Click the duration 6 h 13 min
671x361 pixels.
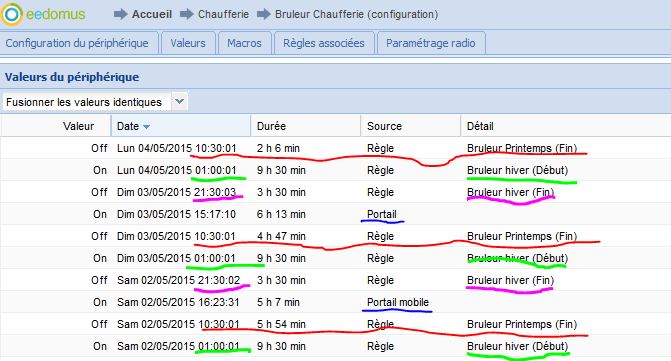click(281, 214)
